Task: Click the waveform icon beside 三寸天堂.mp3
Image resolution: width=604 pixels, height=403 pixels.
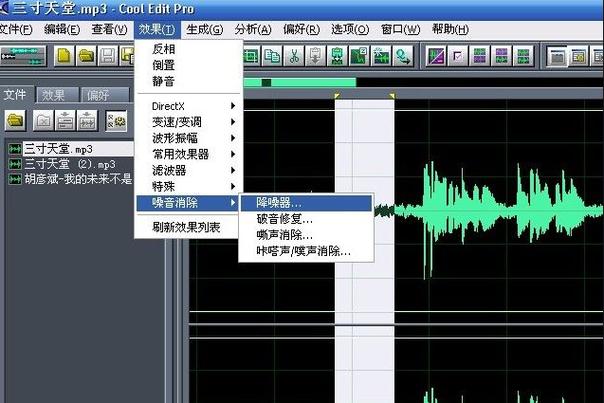Action: [x=14, y=149]
